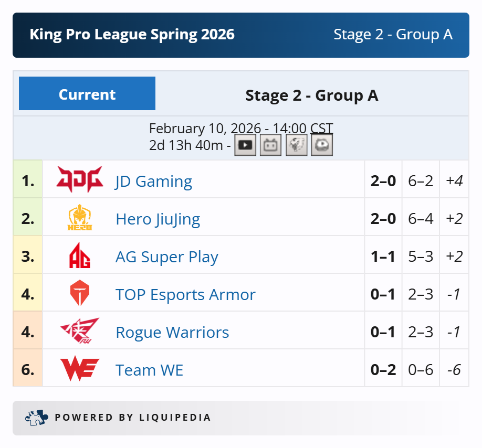Viewport: 482px width, 448px height.
Task: Click the TOP Esports Armor logo
Action: (80, 293)
